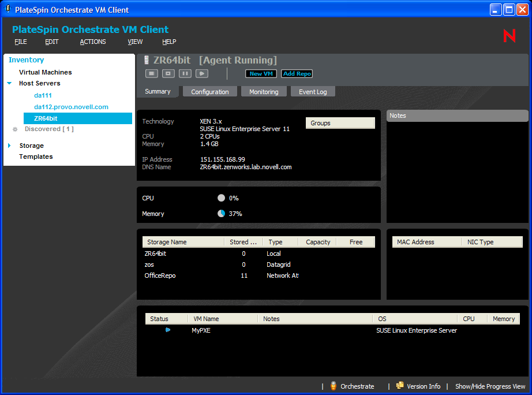Open the ACTIONS menu
The image size is (532, 395).
pos(93,42)
